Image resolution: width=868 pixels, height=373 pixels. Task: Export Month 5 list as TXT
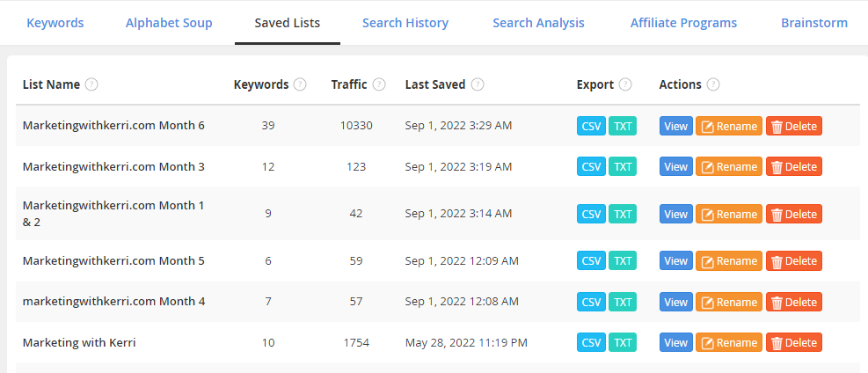(x=623, y=260)
